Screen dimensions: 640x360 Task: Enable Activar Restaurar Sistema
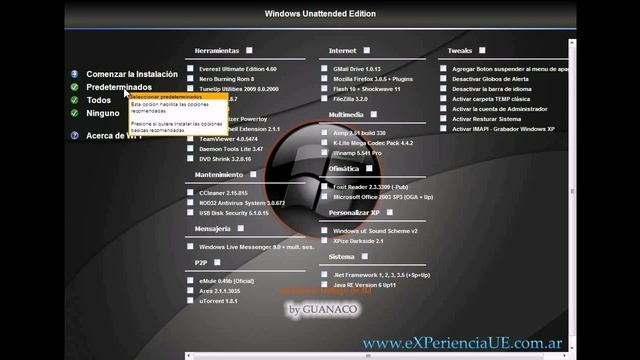point(443,118)
